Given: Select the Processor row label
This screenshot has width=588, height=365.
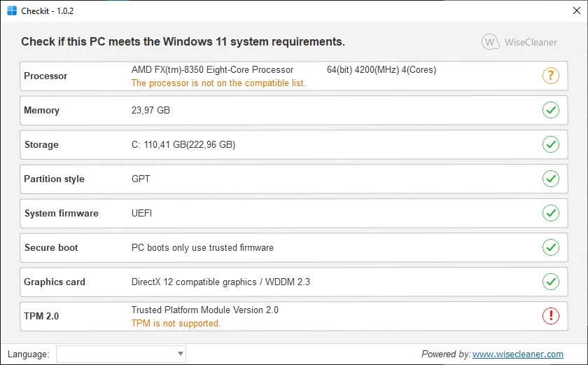Looking at the screenshot, I should pos(45,76).
